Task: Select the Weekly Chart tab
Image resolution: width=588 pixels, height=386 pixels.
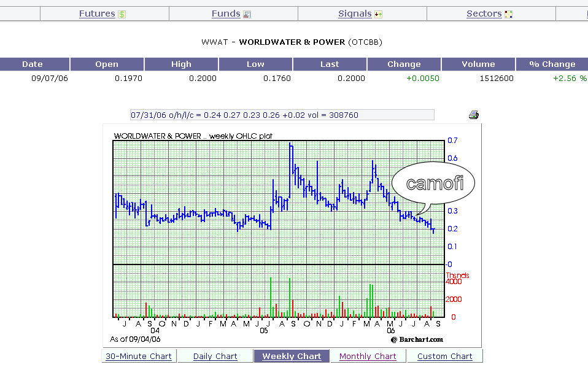Action: point(292,356)
